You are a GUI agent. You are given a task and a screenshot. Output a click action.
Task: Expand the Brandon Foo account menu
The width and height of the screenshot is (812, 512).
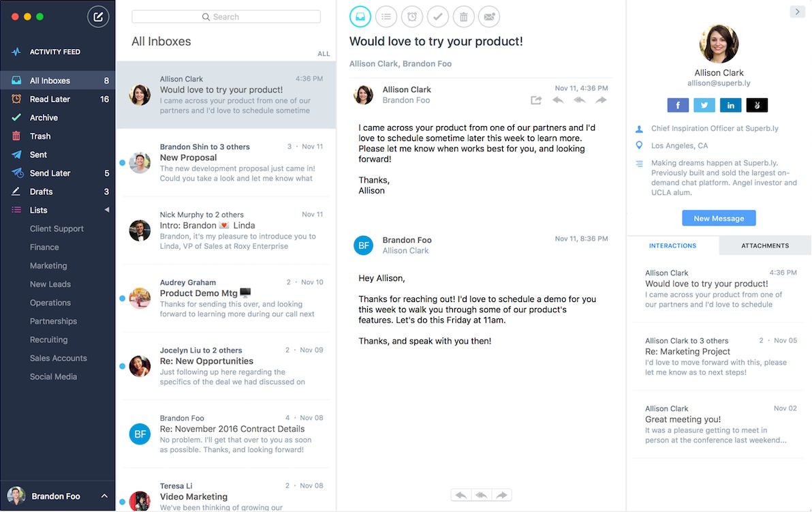[x=104, y=496]
